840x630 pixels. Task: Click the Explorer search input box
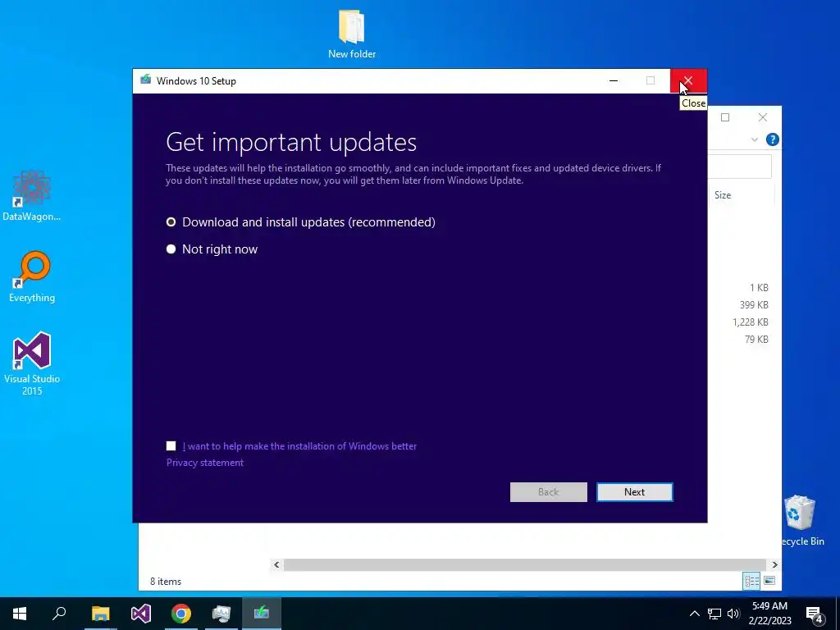click(x=739, y=167)
